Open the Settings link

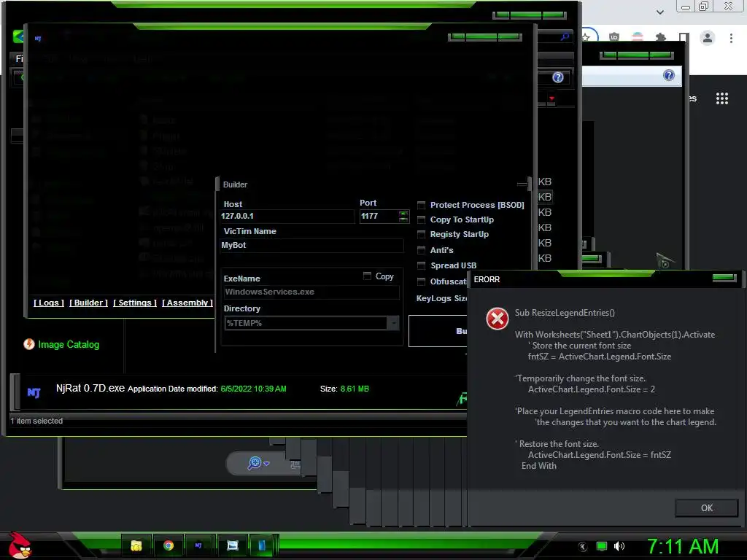coord(135,303)
